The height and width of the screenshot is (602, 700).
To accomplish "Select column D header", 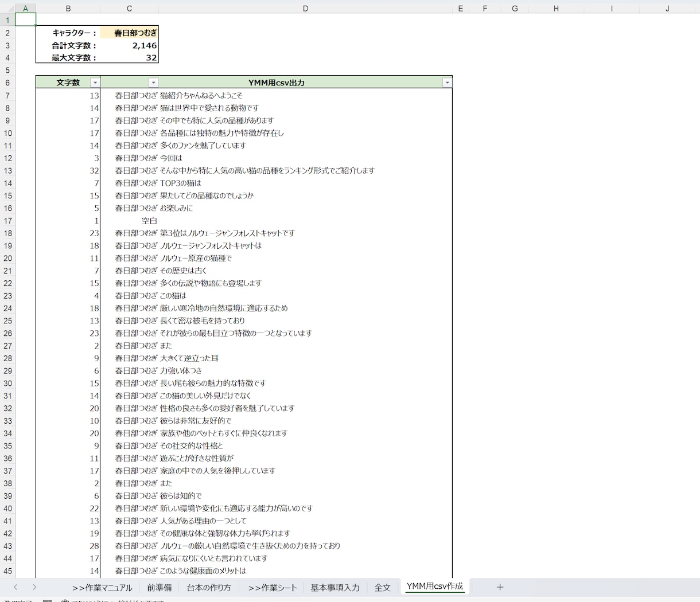I will click(305, 8).
